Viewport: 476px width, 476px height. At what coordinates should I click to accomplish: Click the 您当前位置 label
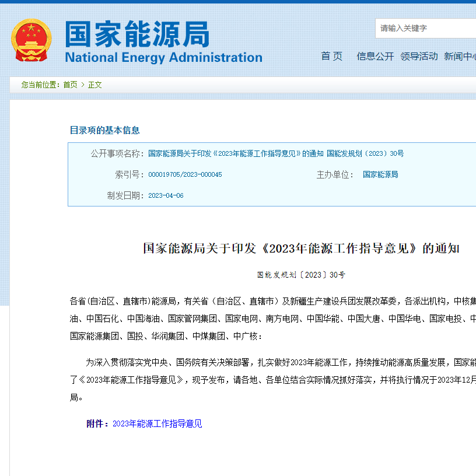(x=40, y=85)
